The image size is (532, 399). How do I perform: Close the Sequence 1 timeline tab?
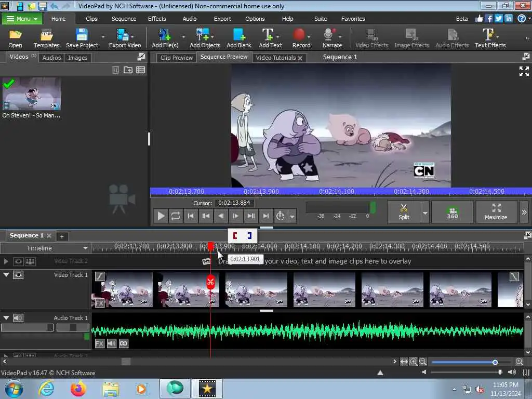49,235
